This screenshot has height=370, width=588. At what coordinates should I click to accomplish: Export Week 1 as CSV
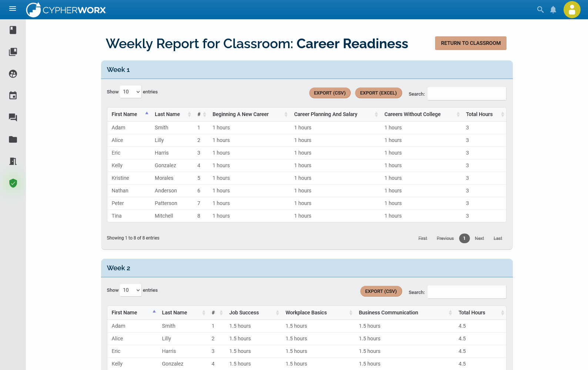(330, 93)
